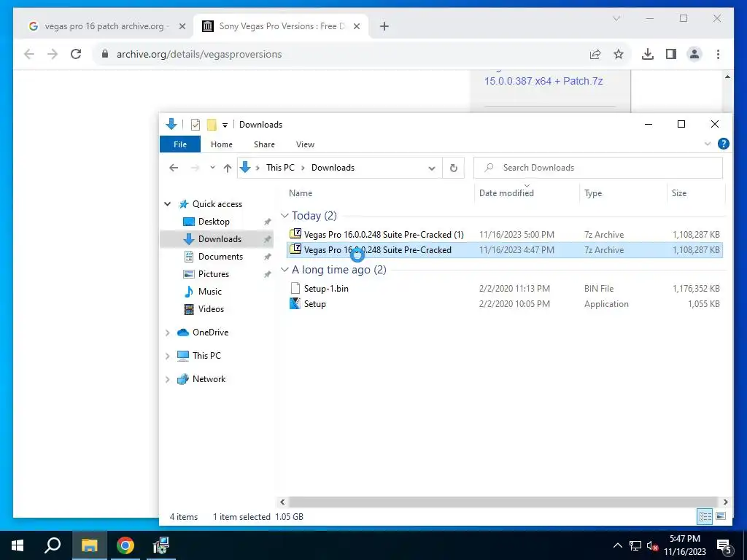Click the horizontal scrollbar in the file list
The image size is (747, 560).
pos(503,502)
